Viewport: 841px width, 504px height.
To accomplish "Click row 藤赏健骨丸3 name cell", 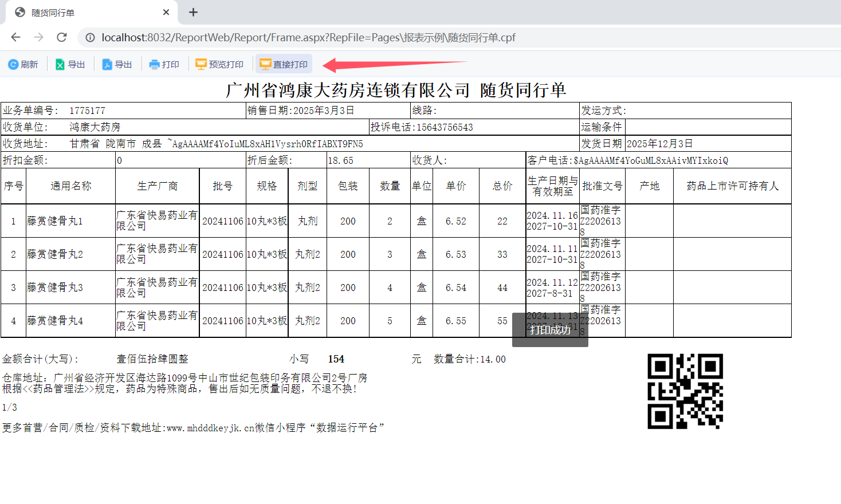I will pos(71,288).
